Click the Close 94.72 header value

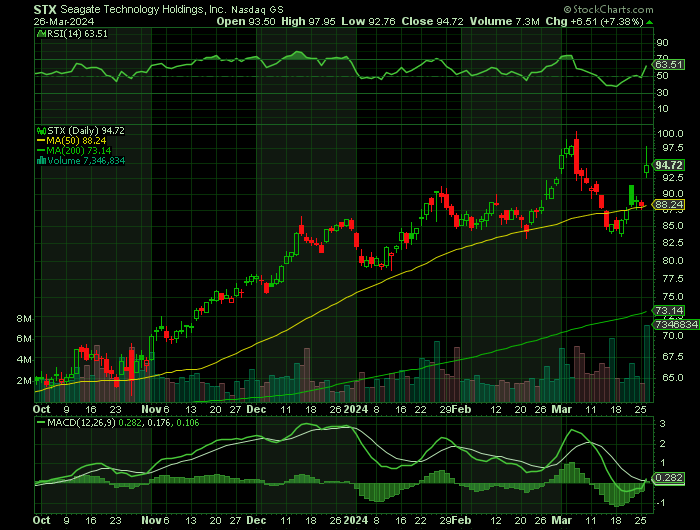432,21
